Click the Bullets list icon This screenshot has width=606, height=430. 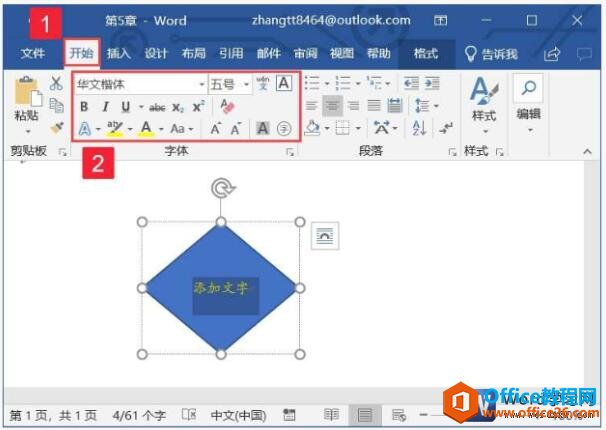[x=312, y=83]
